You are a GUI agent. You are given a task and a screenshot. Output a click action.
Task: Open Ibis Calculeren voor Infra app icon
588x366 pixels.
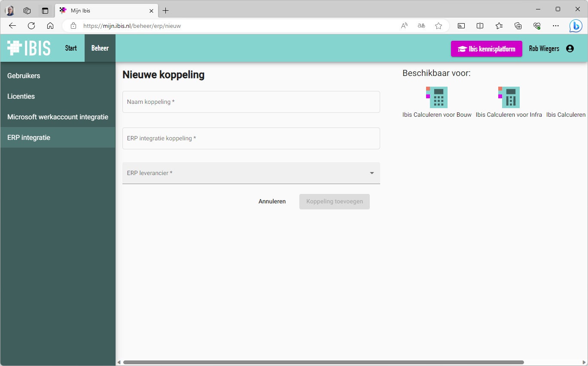pos(509,97)
